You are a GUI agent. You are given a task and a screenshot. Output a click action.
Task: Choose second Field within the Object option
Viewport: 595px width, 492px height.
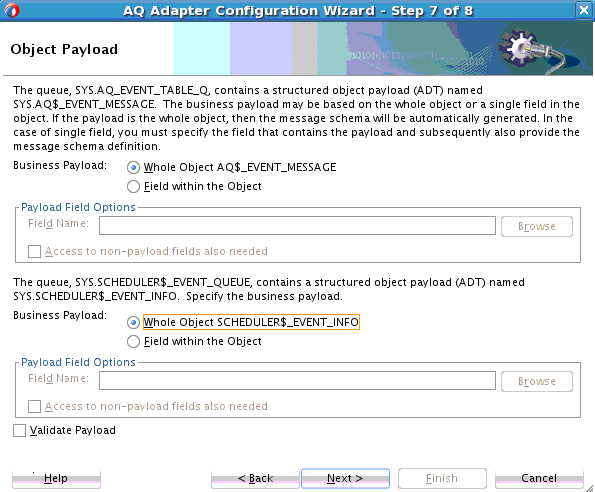[x=133, y=341]
